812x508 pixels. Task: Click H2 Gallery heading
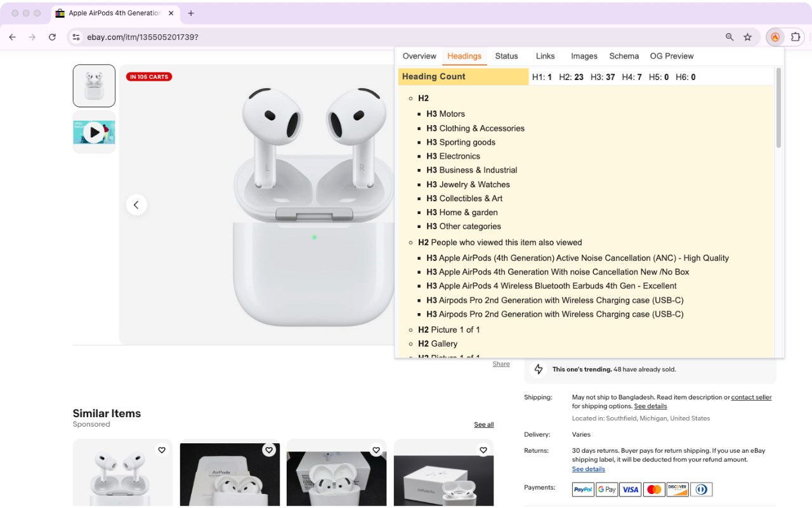[438, 344]
